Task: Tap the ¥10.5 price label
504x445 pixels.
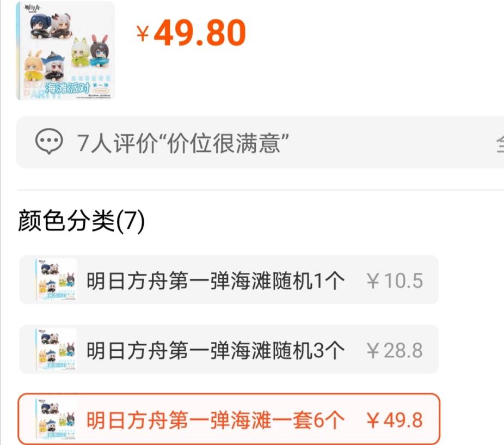Action: pyautogui.click(x=395, y=281)
